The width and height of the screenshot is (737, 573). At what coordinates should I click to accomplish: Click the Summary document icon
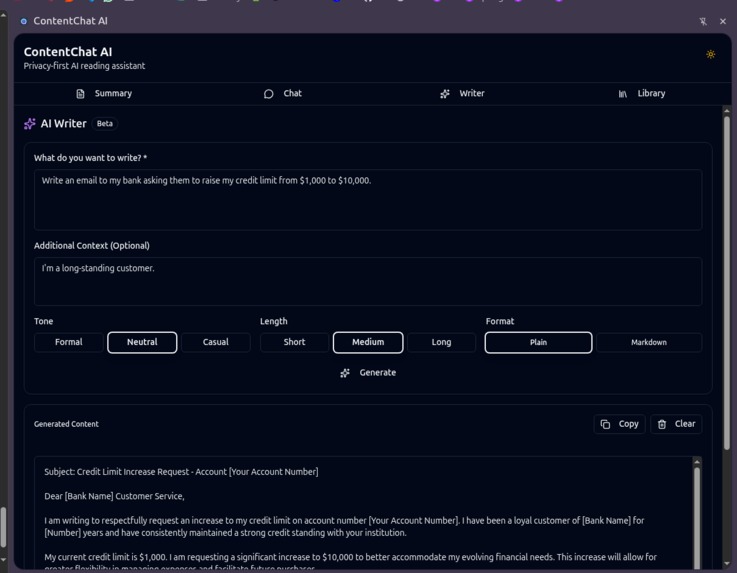coord(80,94)
